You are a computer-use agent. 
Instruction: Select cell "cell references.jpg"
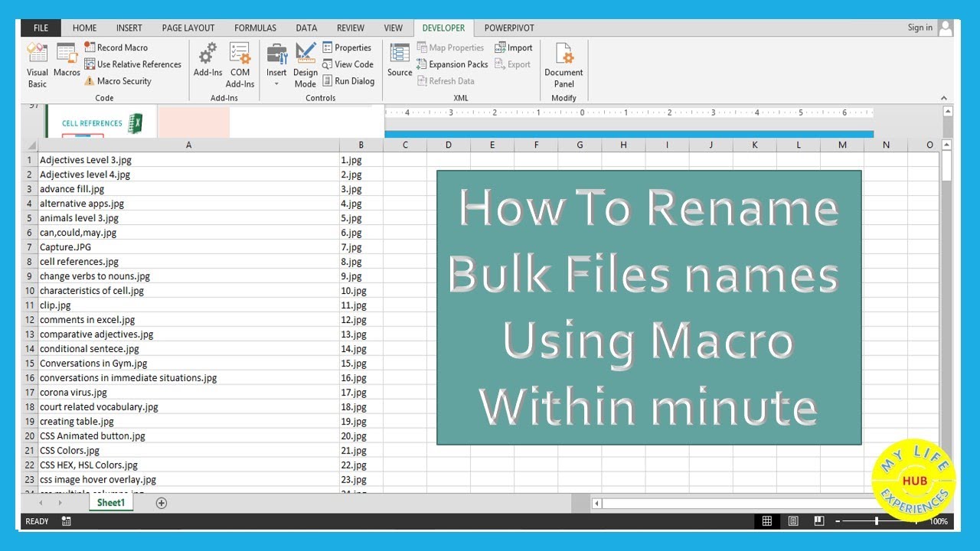pyautogui.click(x=189, y=262)
